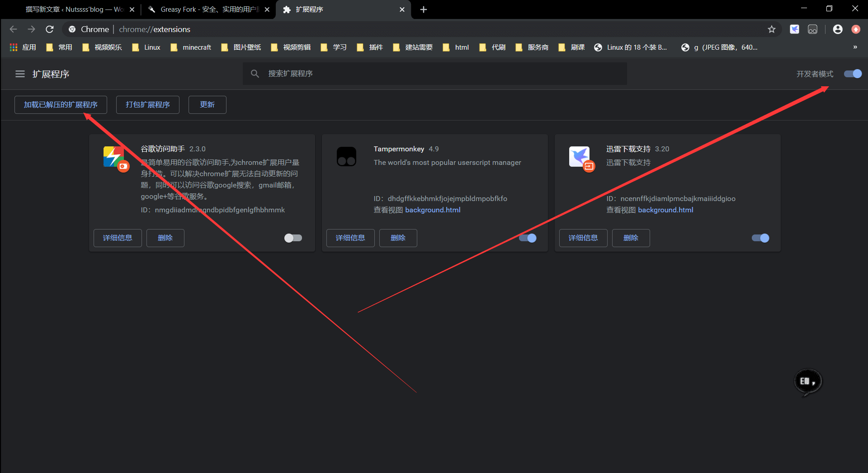The height and width of the screenshot is (473, 868).
Task: Open a new browser tab
Action: [x=423, y=9]
